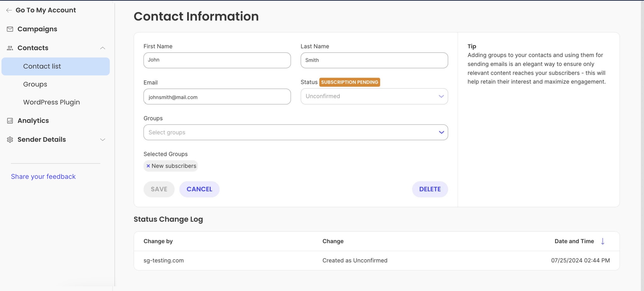This screenshot has height=291, width=644.
Task: Open the Status Unconfirmed dropdown
Action: (374, 96)
